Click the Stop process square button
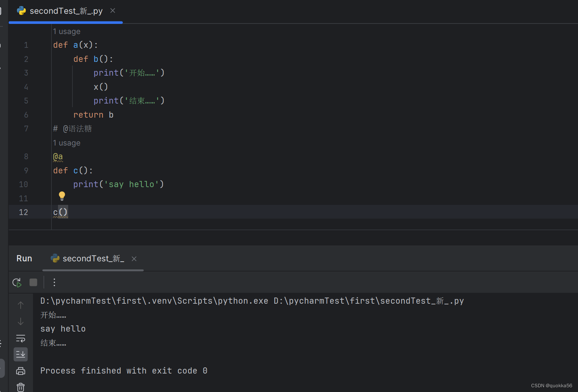This screenshot has width=578, height=392. (x=33, y=282)
